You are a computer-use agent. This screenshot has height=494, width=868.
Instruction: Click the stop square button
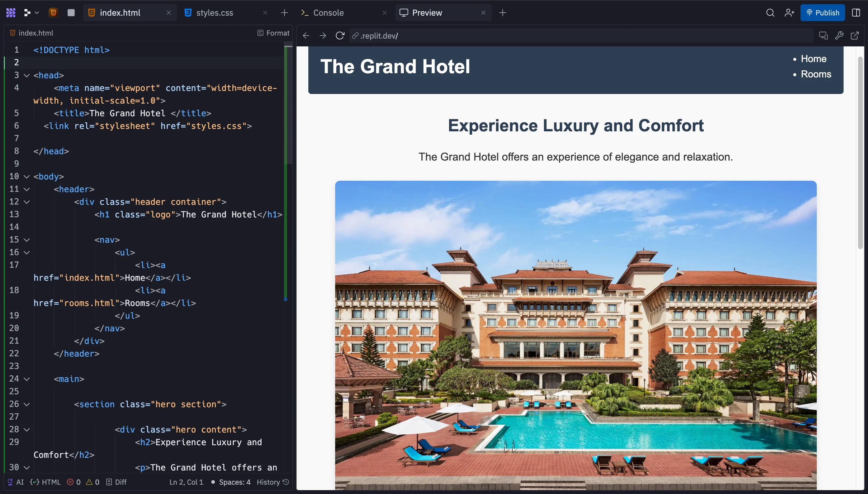click(71, 13)
